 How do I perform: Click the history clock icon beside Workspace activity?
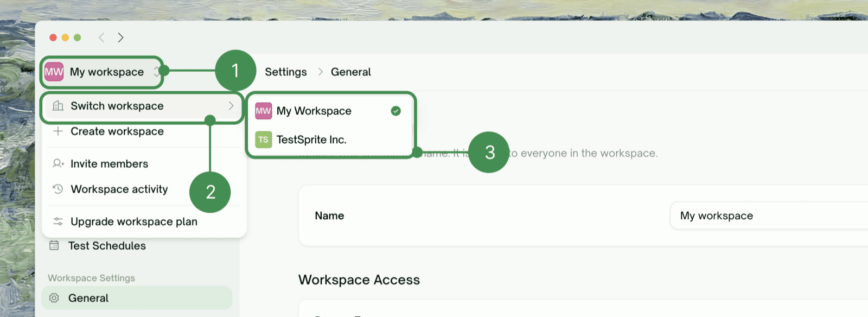(x=58, y=189)
